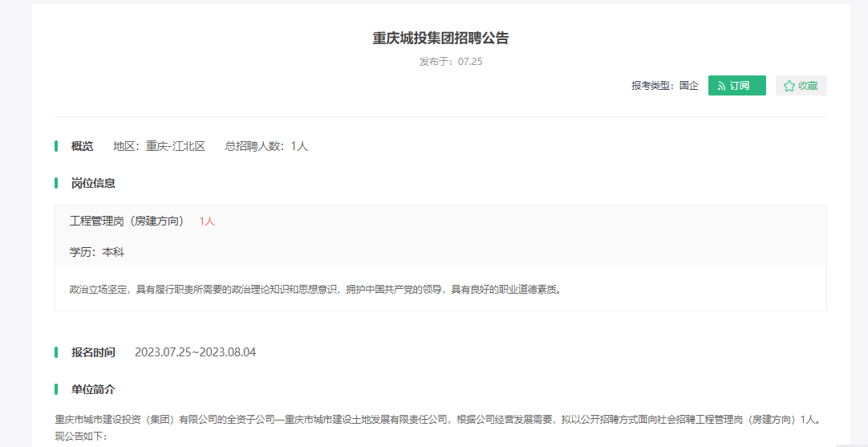This screenshot has width=868, height=447.
Task: Click the region text 地区：重庆-江北区
Action: pos(159,146)
